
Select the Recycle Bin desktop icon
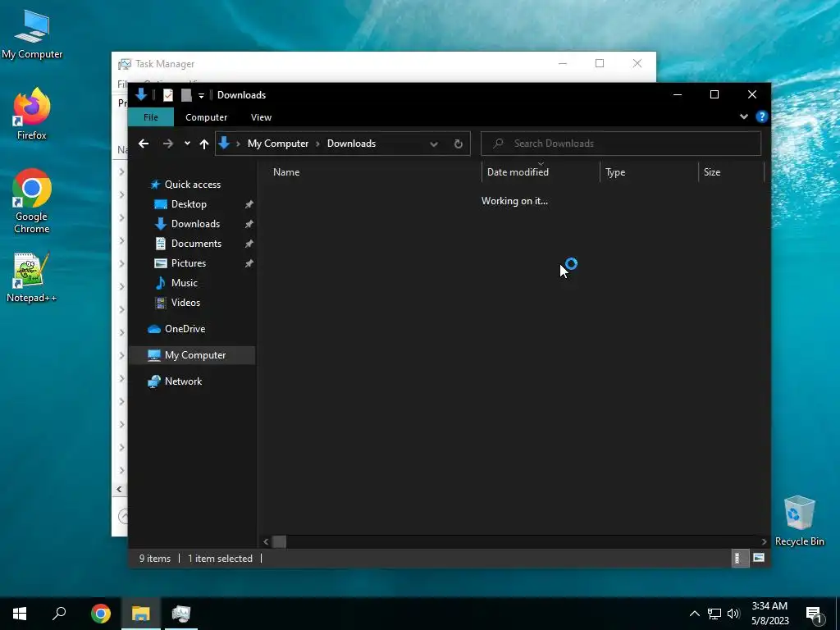(x=799, y=521)
